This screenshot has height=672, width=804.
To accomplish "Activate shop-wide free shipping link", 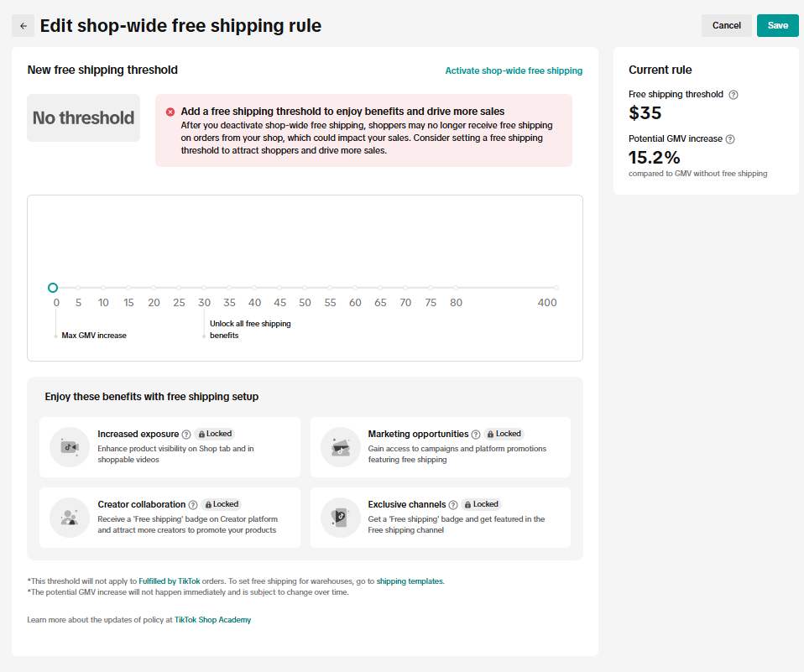I will click(514, 71).
